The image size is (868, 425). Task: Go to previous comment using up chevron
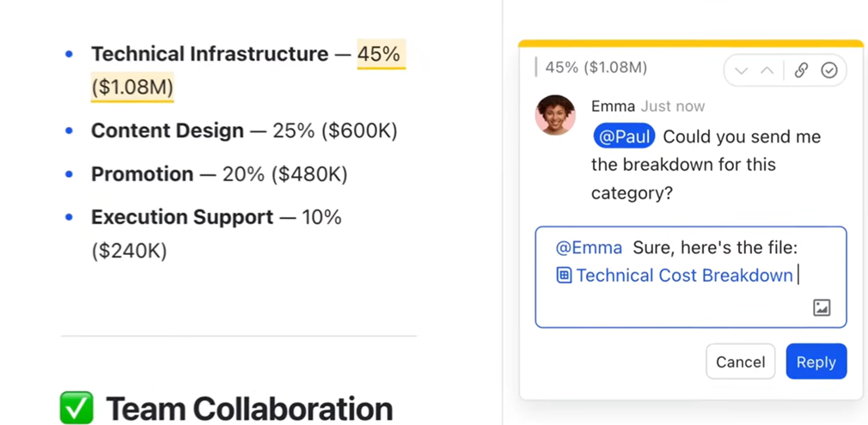767,70
